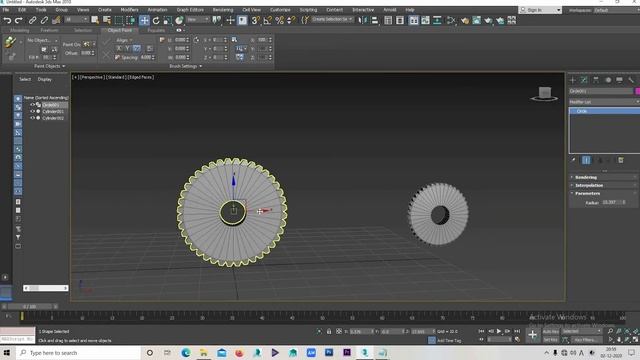The image size is (640, 360).
Task: Click the Auto Key button
Action: pyautogui.click(x=551, y=331)
